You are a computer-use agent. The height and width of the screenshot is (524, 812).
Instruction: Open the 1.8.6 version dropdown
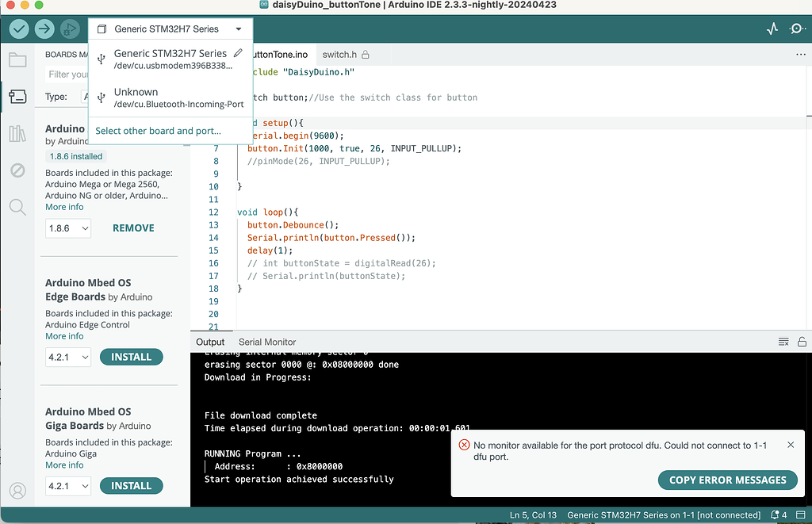click(68, 228)
